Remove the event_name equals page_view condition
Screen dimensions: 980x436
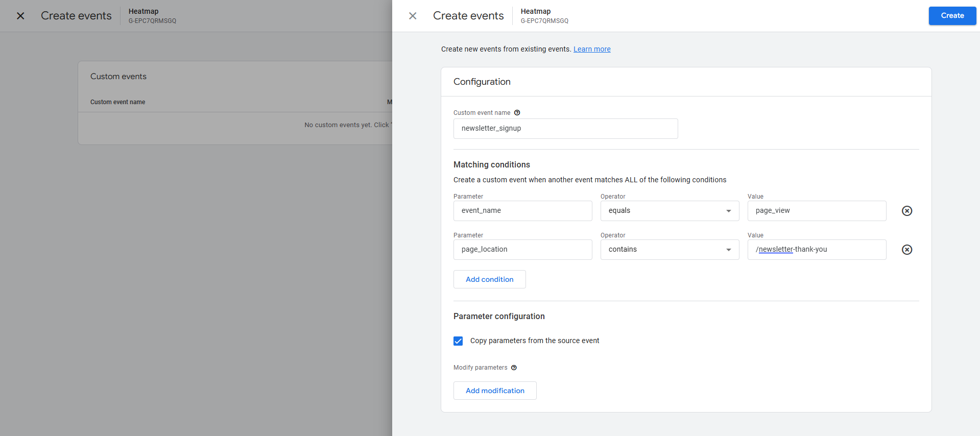907,211
